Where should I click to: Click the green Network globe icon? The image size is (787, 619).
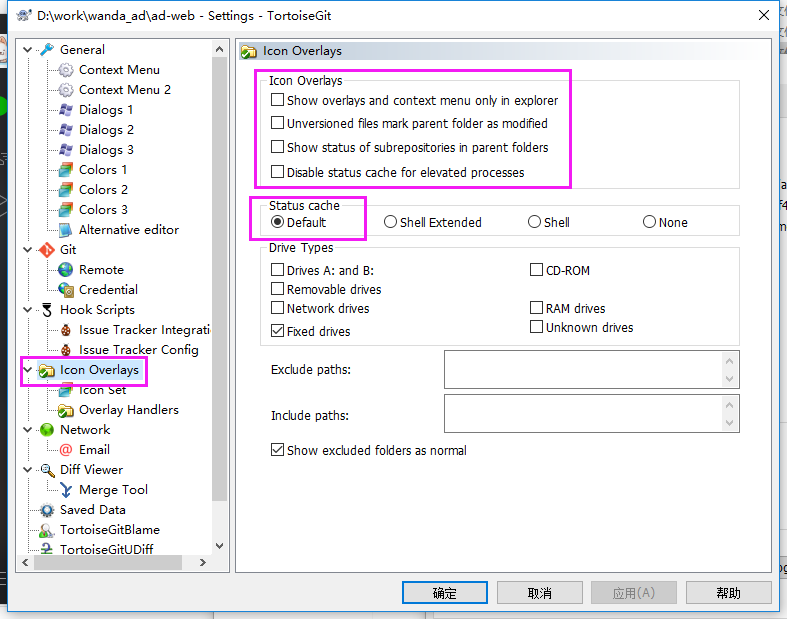(47, 430)
